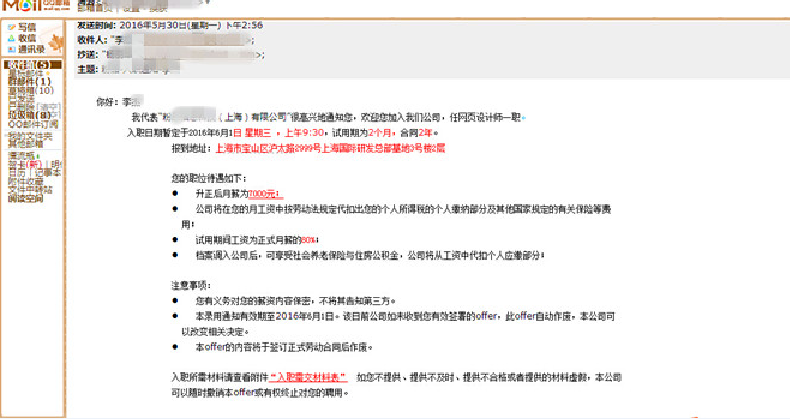Expand My Folders (我的文件夹)
This screenshot has height=419, width=790.
pos(29,135)
